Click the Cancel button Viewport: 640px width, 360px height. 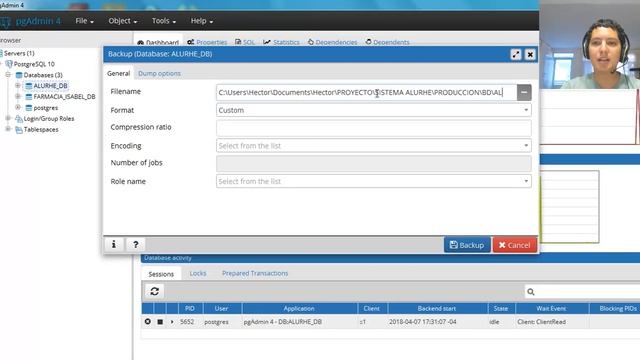pos(514,245)
